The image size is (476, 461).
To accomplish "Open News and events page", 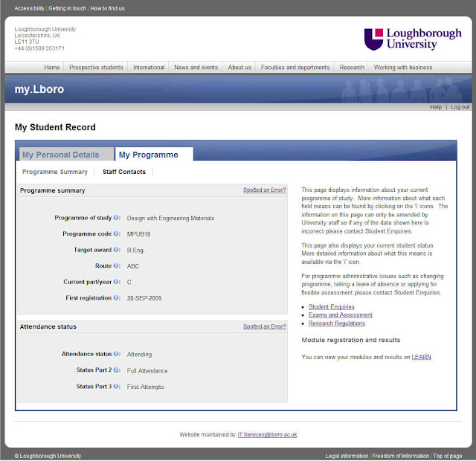I will (196, 68).
